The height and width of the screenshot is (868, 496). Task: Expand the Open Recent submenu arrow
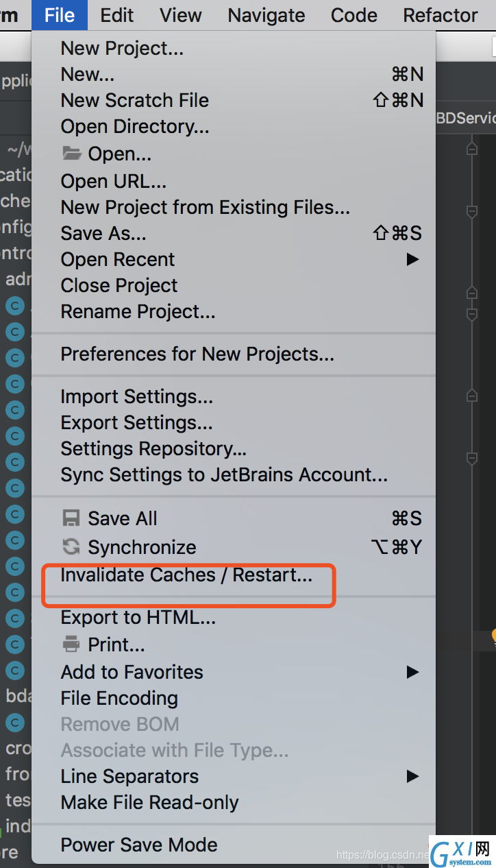412,259
